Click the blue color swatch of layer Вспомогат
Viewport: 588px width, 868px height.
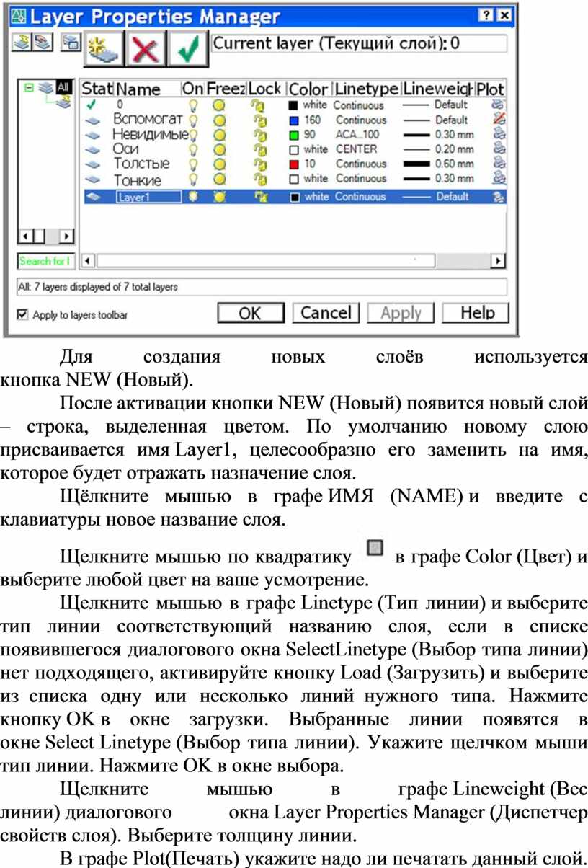click(293, 120)
